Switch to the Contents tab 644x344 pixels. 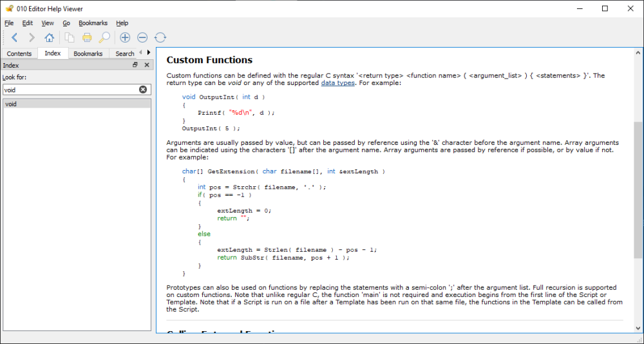click(19, 53)
